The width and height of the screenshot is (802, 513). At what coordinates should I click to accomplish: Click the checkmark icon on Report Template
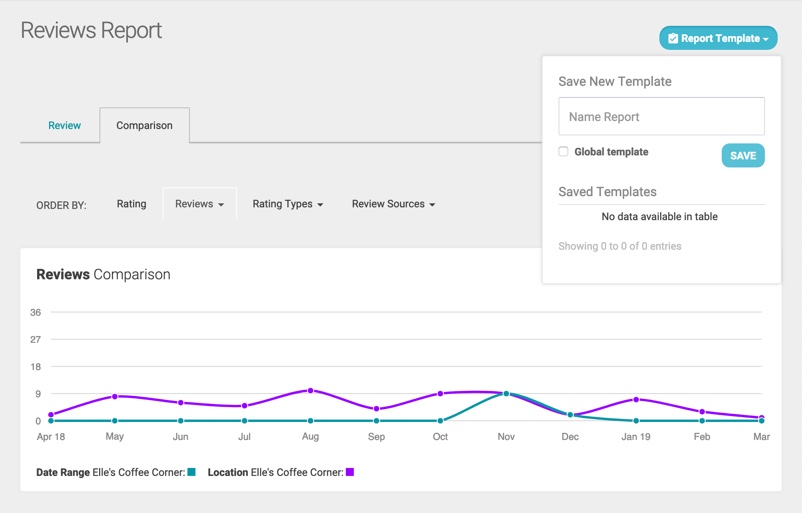(x=673, y=38)
